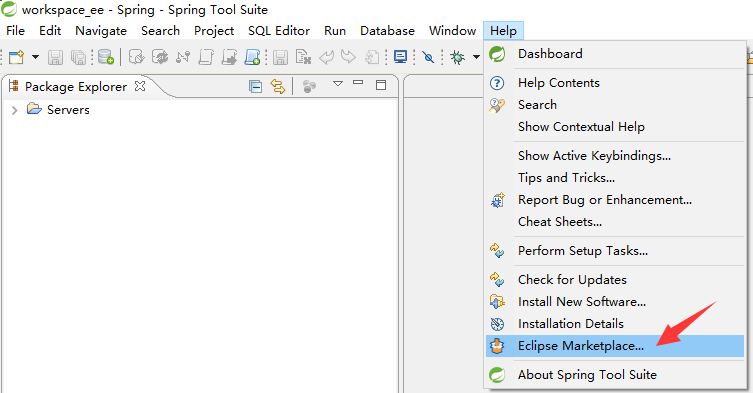
Task: Minimize the Package Explorer view
Action: click(x=358, y=83)
